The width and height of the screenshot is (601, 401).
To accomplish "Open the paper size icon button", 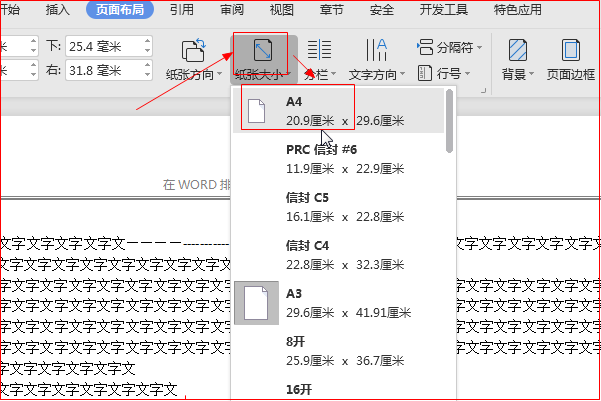I will (x=263, y=50).
